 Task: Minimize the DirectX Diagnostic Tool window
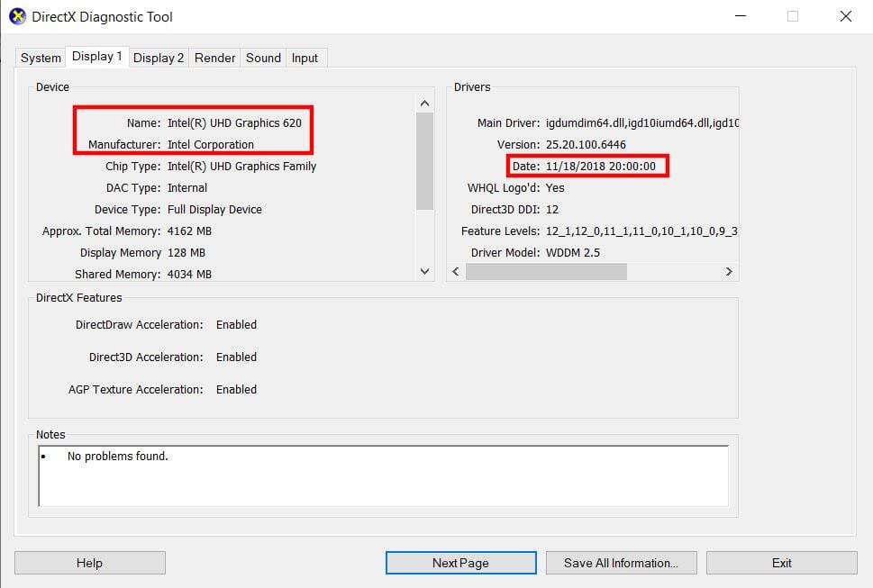click(x=740, y=16)
